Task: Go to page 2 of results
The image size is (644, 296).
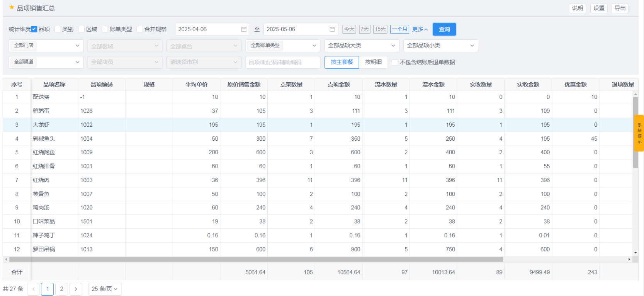Action: (x=61, y=289)
